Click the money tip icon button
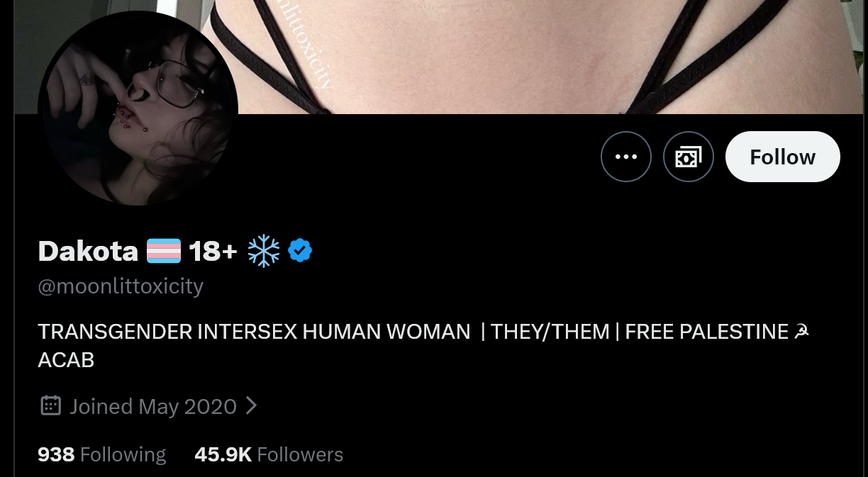This screenshot has width=868, height=477. (689, 157)
